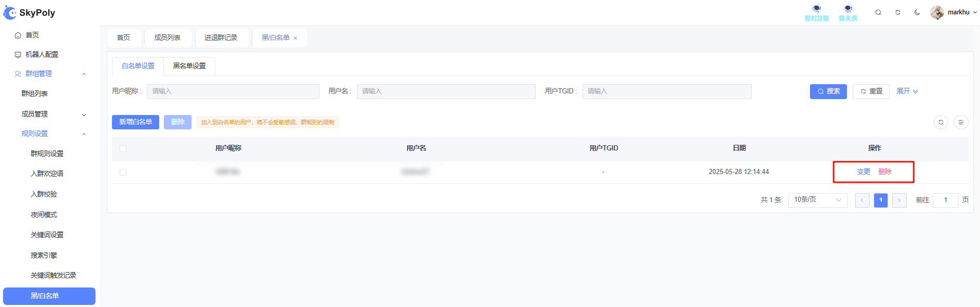Go to 首页 in the sidebar
This screenshot has width=980, height=307.
(32, 35)
